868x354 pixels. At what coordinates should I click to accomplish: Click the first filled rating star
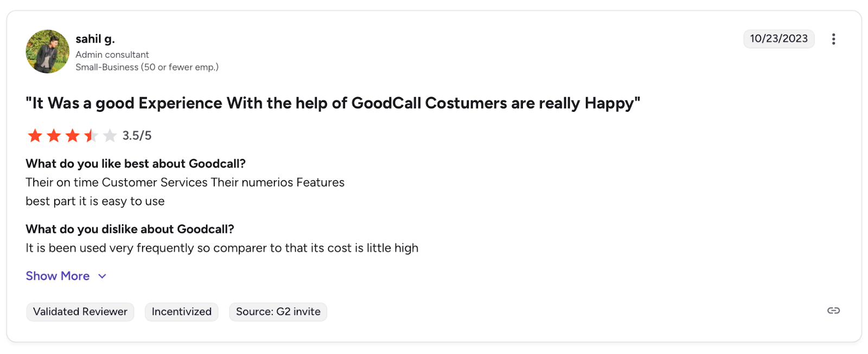(35, 136)
